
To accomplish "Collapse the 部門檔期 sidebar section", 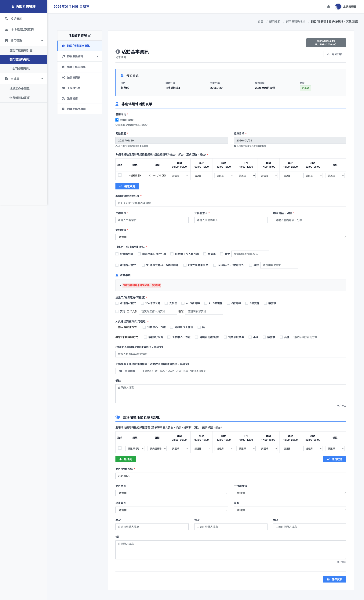I will pos(42,40).
